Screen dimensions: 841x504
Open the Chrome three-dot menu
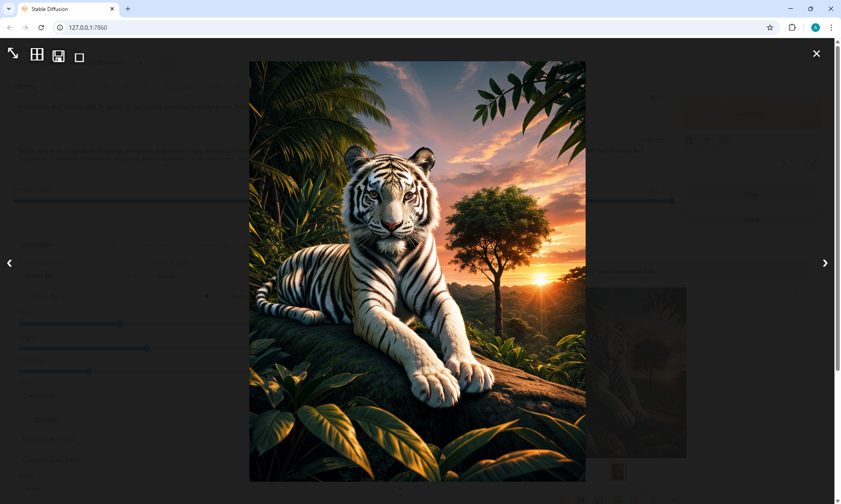(831, 28)
